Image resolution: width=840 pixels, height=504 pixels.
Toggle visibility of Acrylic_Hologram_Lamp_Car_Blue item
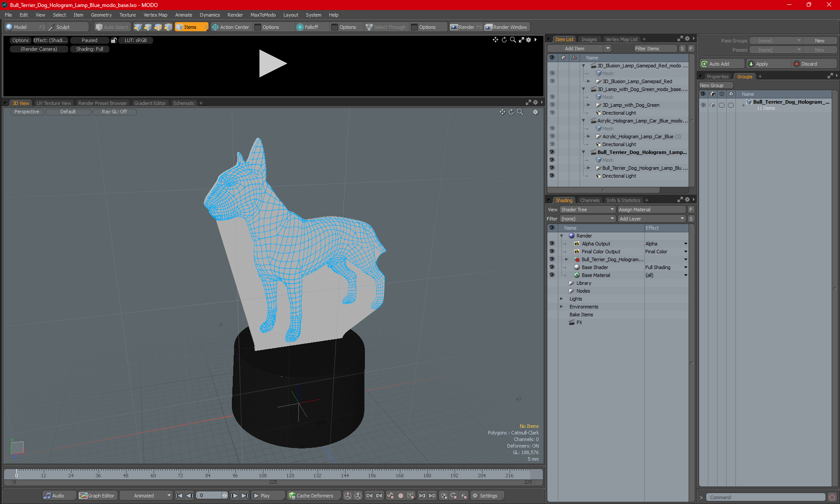point(552,136)
